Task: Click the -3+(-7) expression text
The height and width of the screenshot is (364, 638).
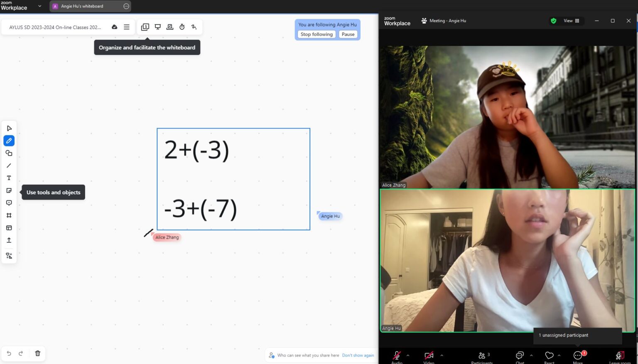Action: (x=200, y=209)
